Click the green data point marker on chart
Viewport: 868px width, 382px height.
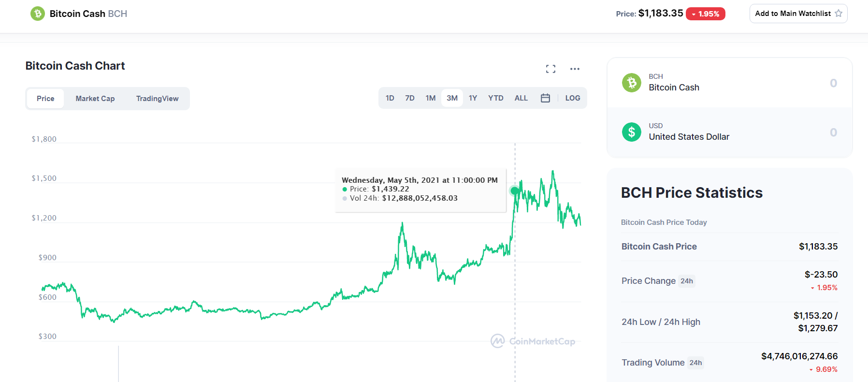pos(515,191)
